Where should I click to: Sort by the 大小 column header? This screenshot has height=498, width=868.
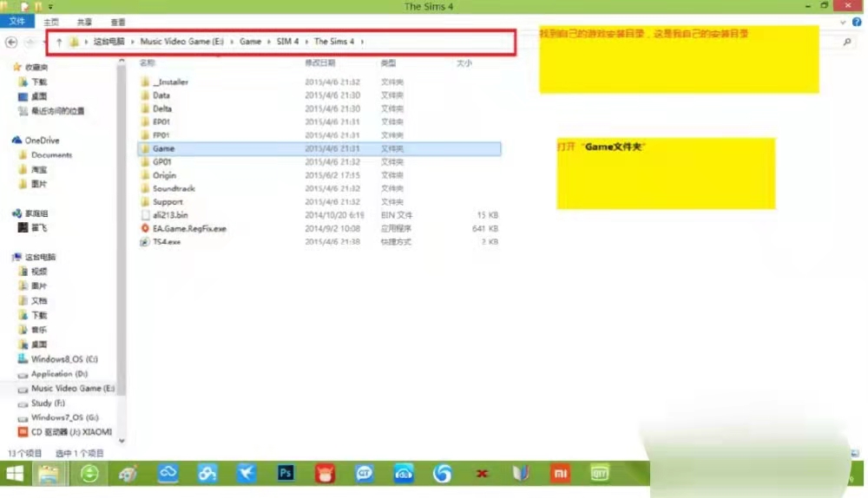pos(464,63)
